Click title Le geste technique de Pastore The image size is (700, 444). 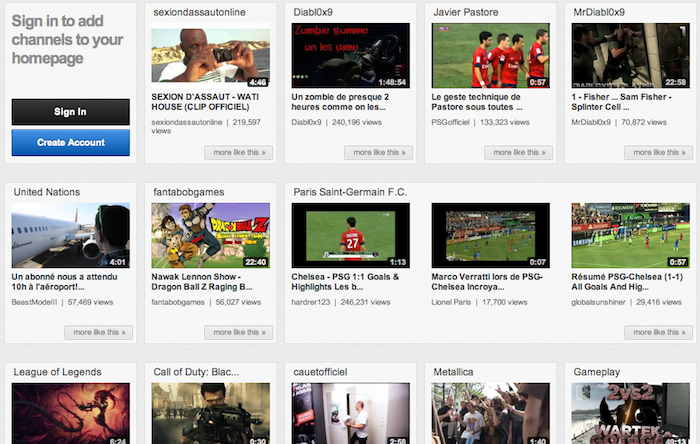476,102
